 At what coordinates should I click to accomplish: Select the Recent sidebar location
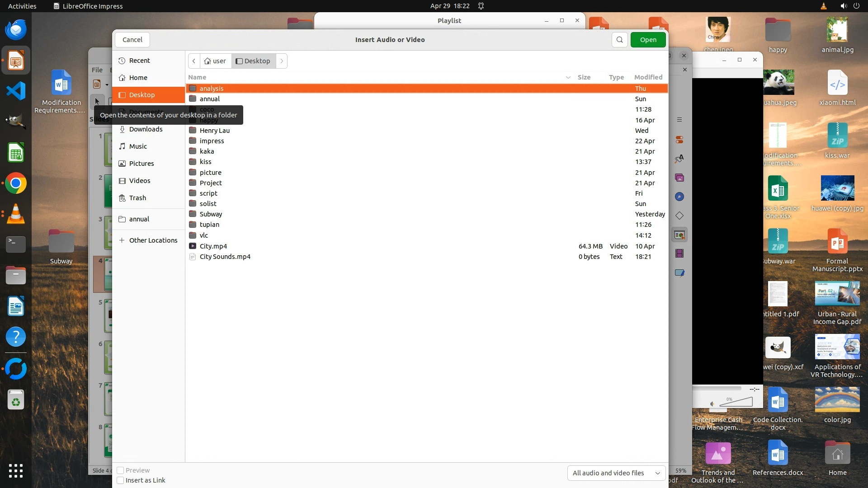point(139,61)
